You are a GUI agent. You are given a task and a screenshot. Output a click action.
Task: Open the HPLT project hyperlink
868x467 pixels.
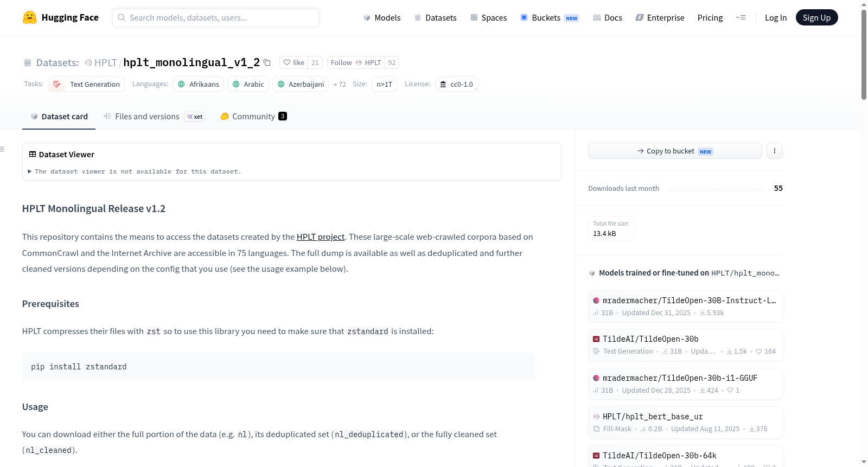coord(321,236)
